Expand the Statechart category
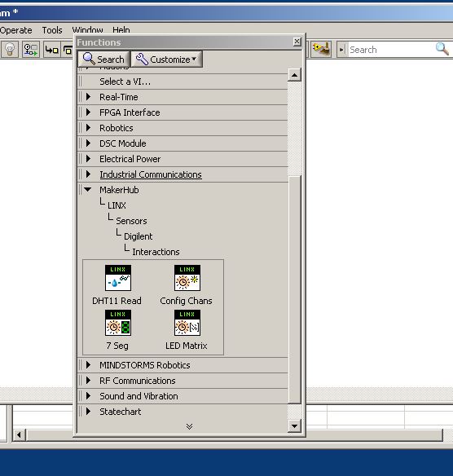The width and height of the screenshot is (453, 476). pos(89,412)
